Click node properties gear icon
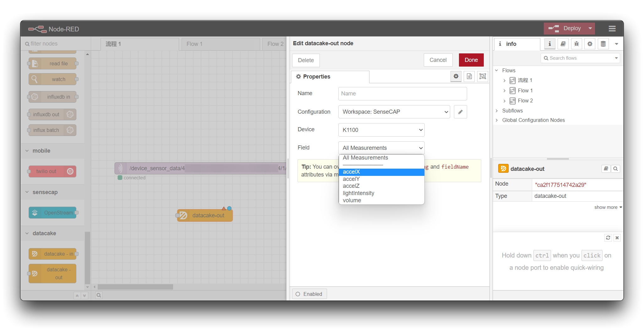 [x=456, y=76]
